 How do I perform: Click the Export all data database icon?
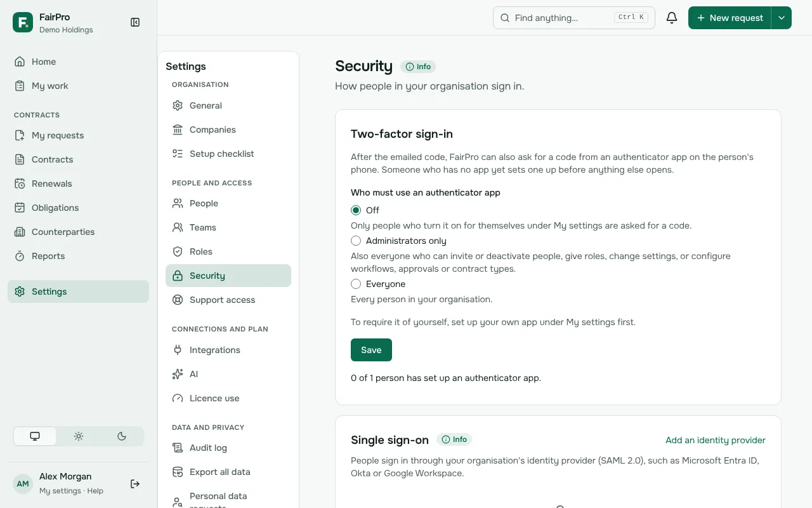178,472
